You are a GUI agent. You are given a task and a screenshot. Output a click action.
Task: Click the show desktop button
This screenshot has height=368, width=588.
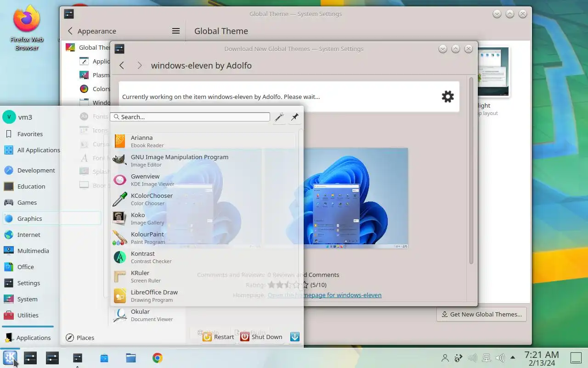pyautogui.click(x=576, y=358)
